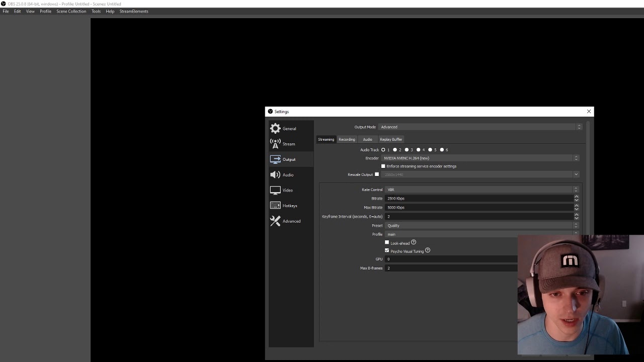Enable the Look-ahead checkbox

[387, 243]
